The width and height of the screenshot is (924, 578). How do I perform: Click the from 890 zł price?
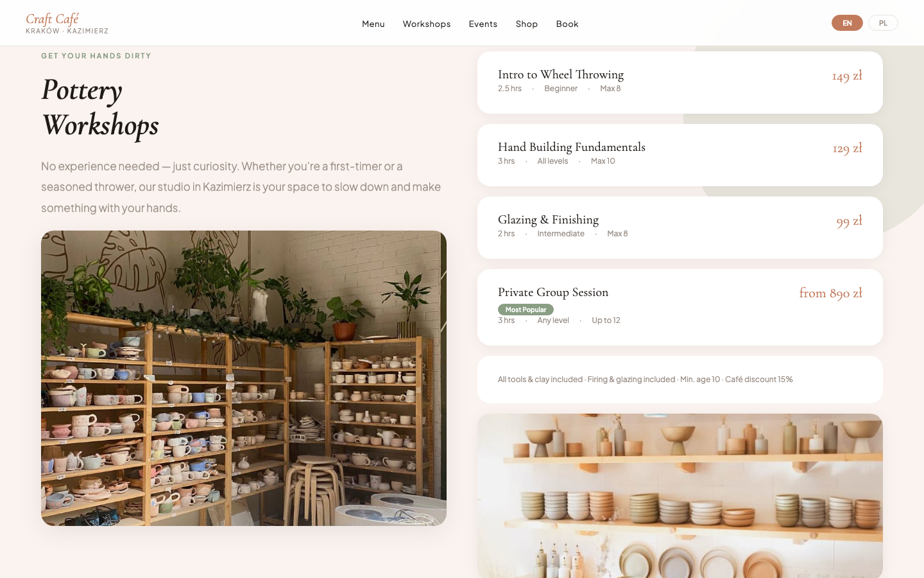830,293
